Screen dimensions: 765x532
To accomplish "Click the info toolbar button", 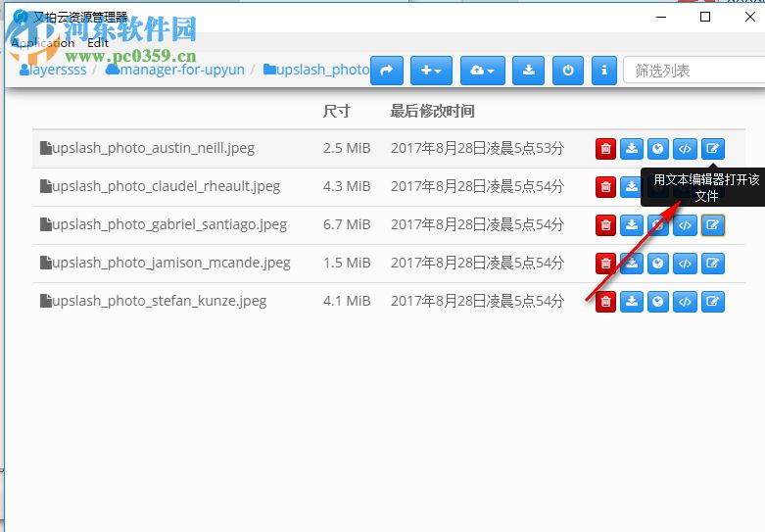I will coord(604,71).
